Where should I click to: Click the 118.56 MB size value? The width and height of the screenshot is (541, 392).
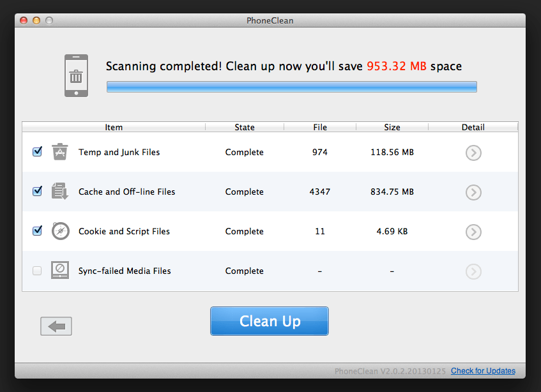(x=392, y=152)
